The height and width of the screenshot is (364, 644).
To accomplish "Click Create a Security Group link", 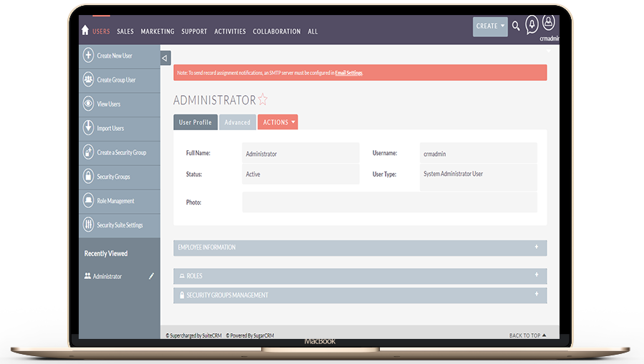I will [122, 152].
